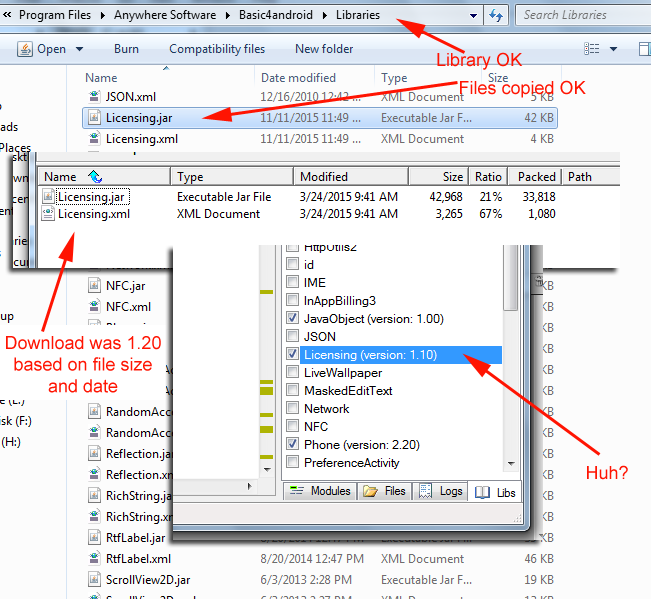Viewport: 651px width, 599px height.
Task: Click the Open toolbar icon
Action: click(x=25, y=49)
